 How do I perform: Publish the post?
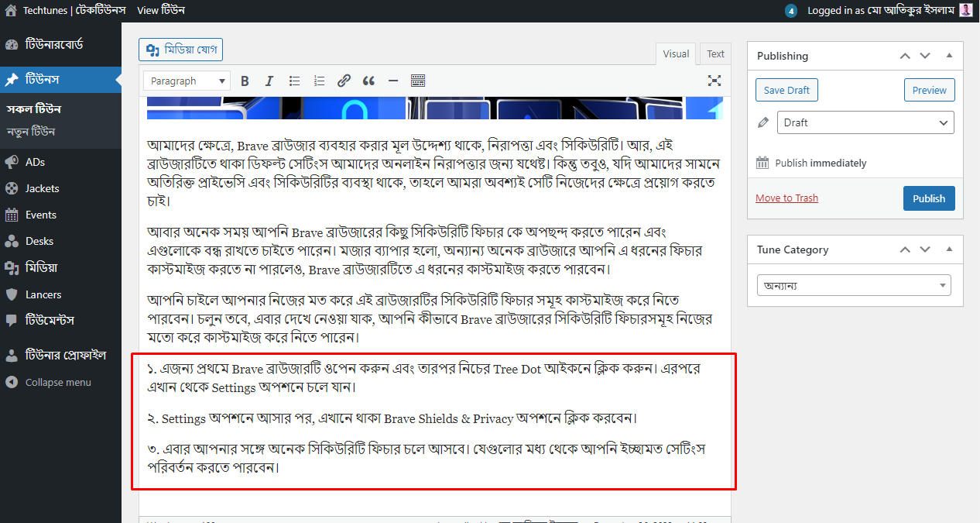pyautogui.click(x=928, y=198)
